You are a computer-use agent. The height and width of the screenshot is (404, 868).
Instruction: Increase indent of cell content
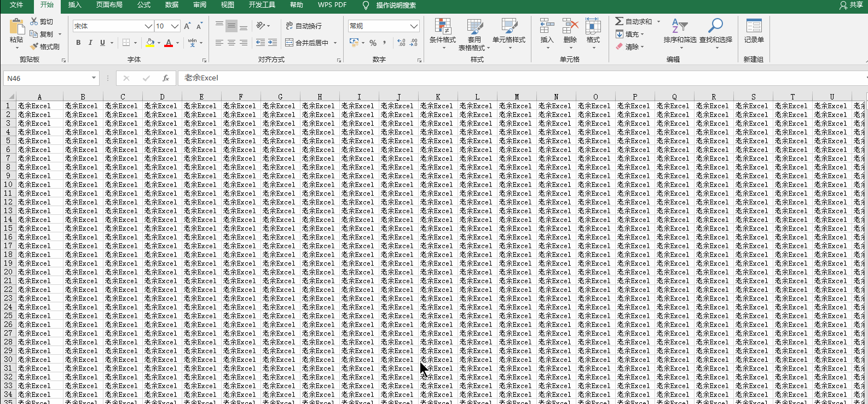(x=273, y=43)
